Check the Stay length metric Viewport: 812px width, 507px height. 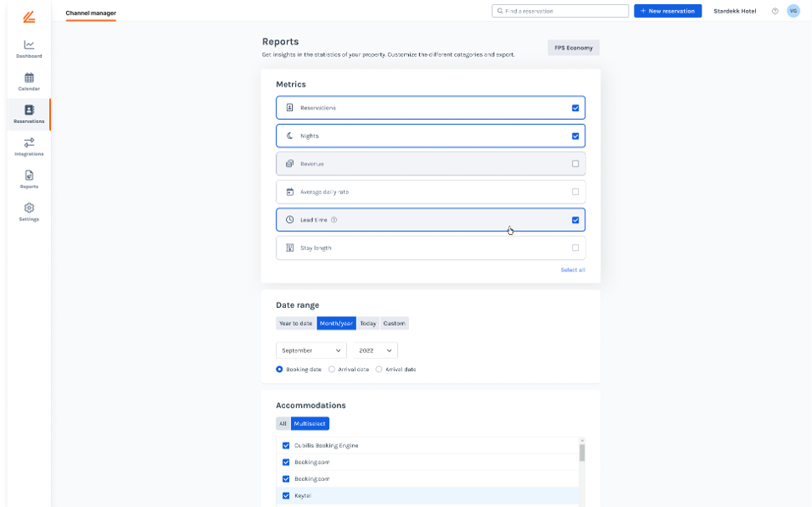coord(575,248)
